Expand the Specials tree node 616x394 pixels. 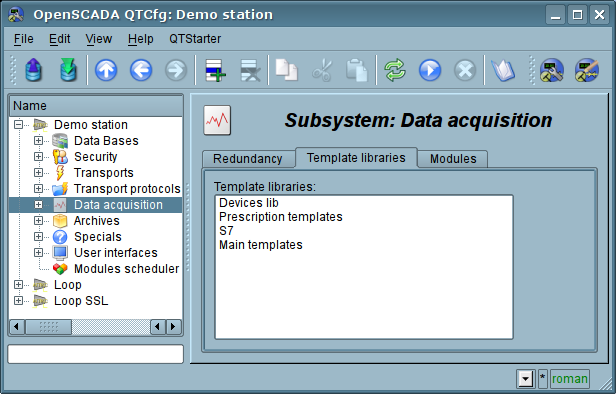pos(38,236)
